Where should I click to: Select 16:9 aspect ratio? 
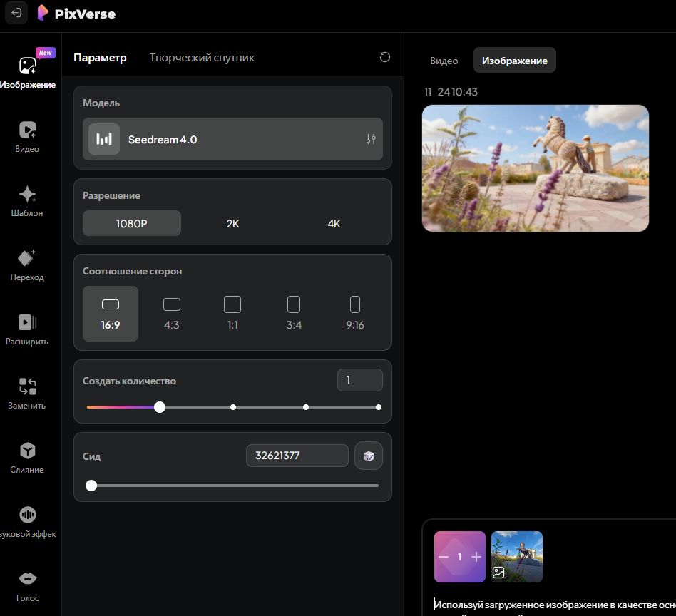click(111, 314)
